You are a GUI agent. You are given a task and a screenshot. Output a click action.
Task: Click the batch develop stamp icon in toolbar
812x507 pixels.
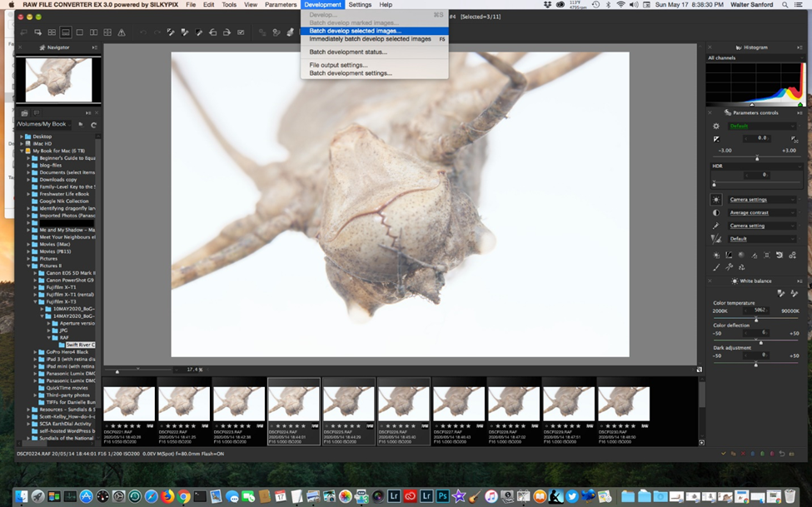click(290, 32)
